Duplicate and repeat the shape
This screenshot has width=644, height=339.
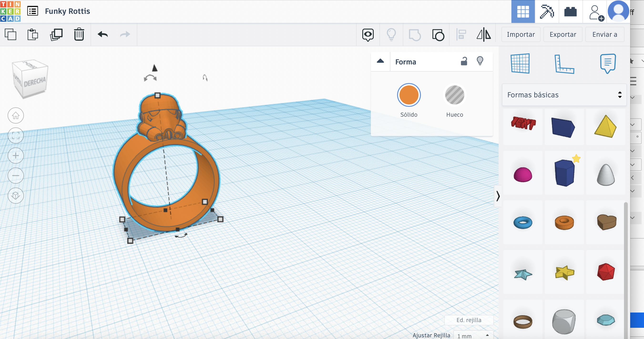(x=56, y=34)
